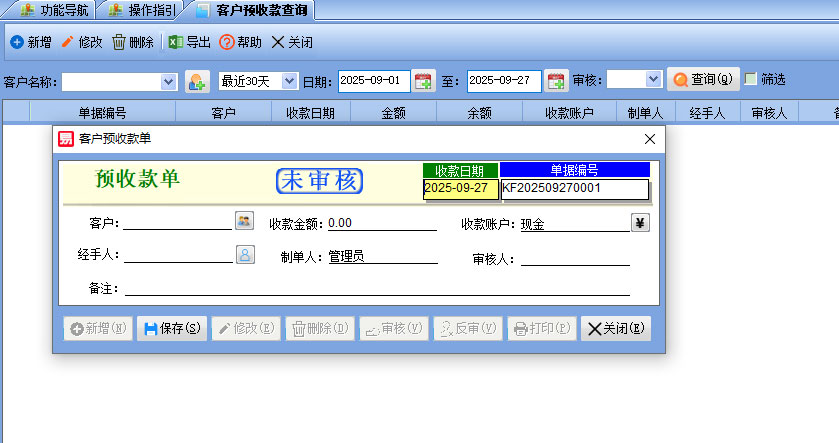Open the 收款账户 account selector ¥ icon

(x=640, y=222)
